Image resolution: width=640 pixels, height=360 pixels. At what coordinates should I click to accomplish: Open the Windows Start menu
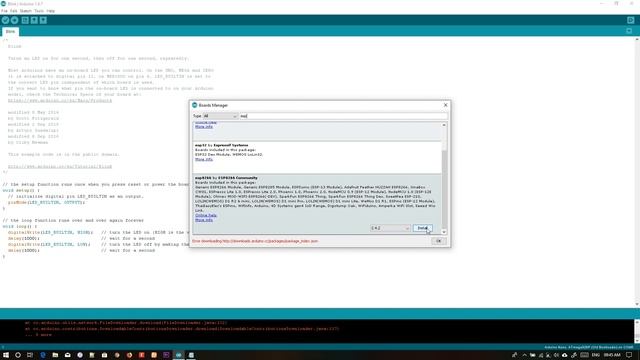coord(6,355)
